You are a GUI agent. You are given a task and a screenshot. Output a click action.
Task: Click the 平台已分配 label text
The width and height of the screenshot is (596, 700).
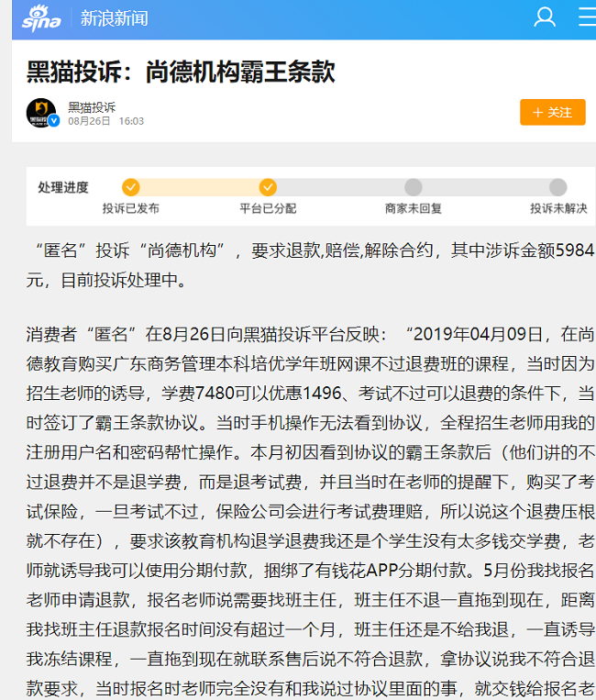268,208
